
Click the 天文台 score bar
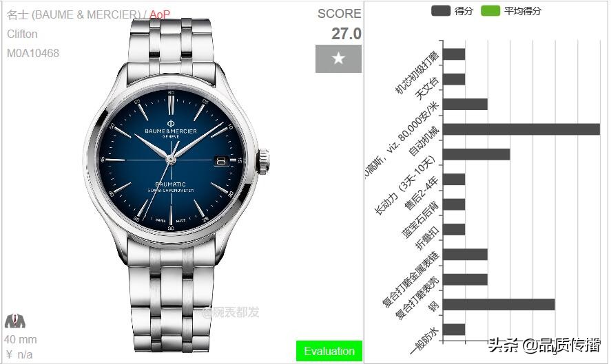click(x=454, y=79)
